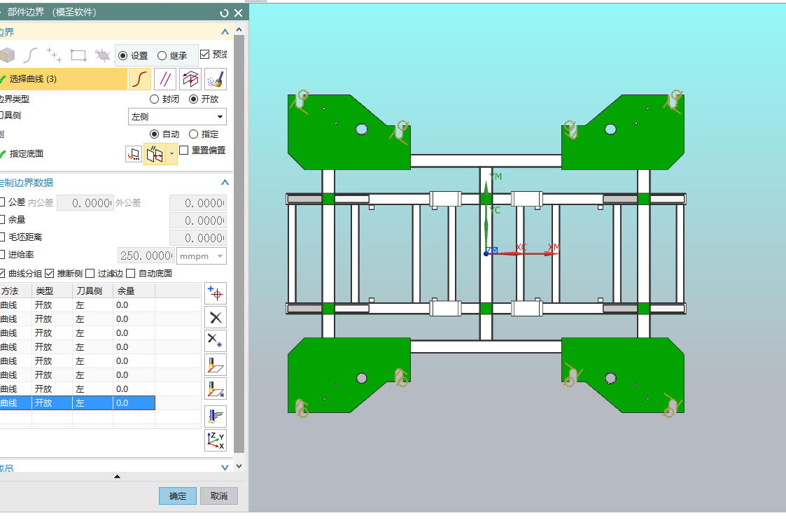The image size is (786, 532).
Task: Click the 类型 column header
Action: [52, 290]
